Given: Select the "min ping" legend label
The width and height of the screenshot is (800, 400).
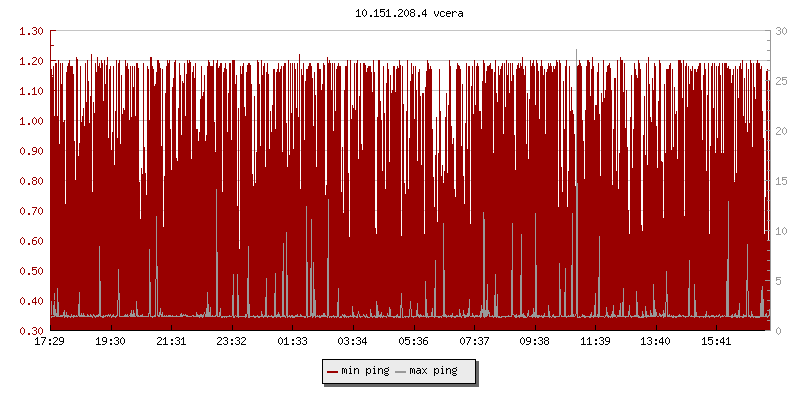Looking at the screenshot, I should tap(365, 371).
